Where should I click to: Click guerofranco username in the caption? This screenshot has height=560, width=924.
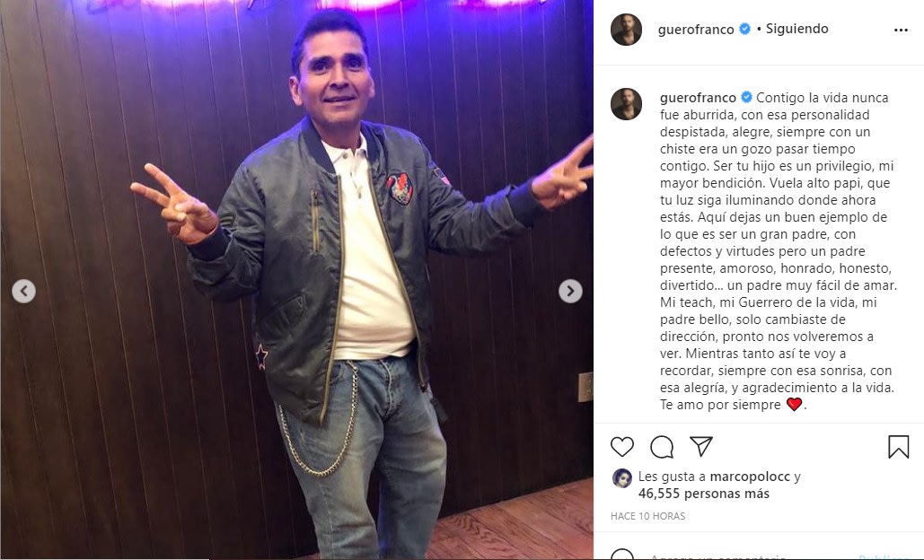click(698, 98)
